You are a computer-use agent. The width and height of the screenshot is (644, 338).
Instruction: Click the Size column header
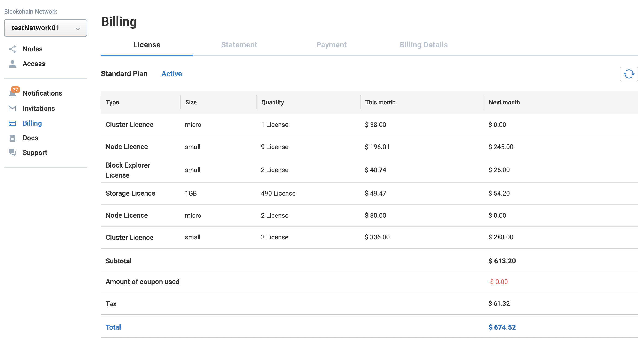point(191,102)
